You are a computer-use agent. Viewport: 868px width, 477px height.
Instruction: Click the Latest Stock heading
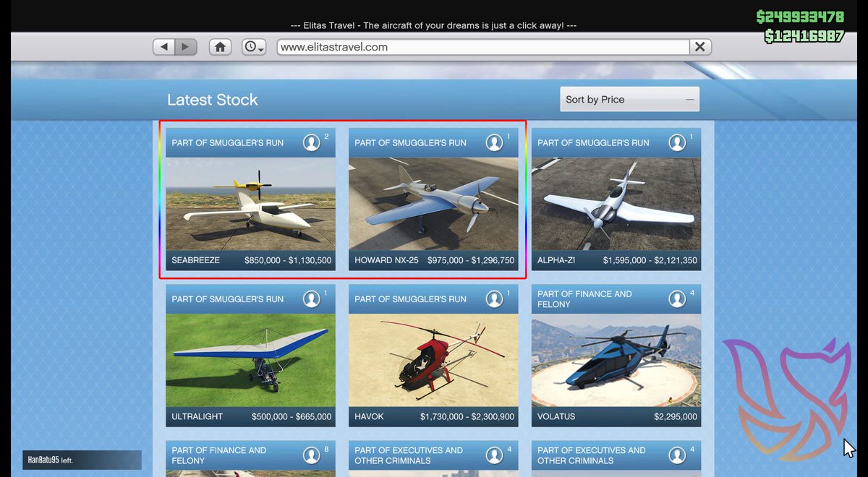coord(213,100)
